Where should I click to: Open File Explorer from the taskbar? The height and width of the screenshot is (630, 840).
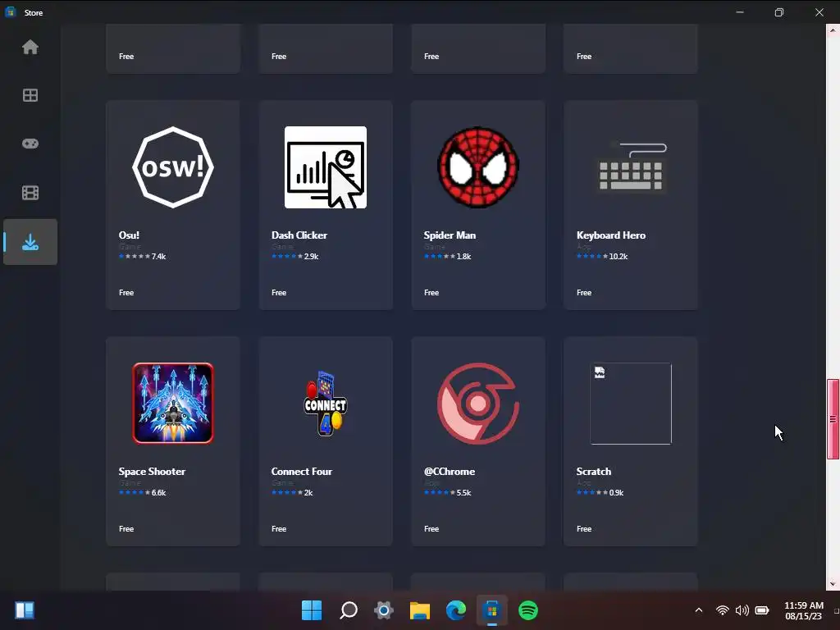[420, 610]
